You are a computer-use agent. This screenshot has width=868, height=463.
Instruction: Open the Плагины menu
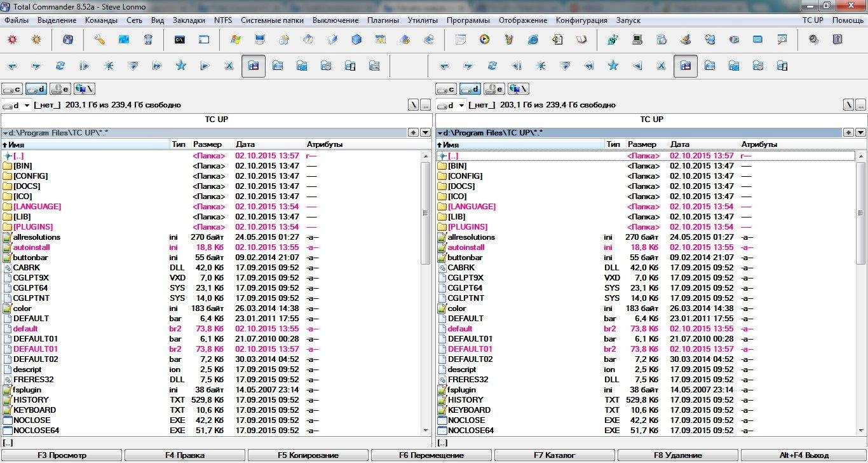383,20
